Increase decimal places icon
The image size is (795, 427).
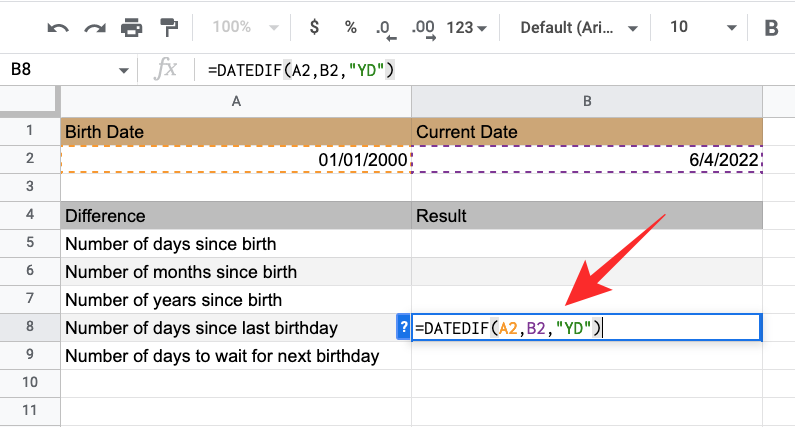click(423, 28)
